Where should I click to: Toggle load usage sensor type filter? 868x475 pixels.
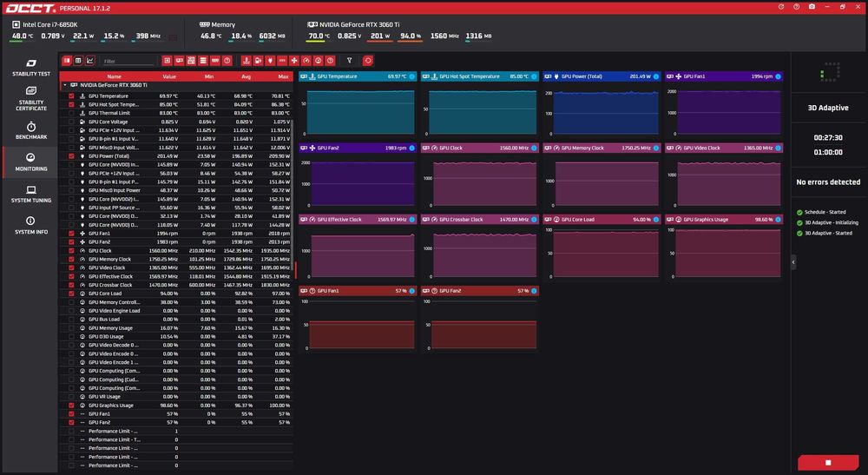click(319, 60)
